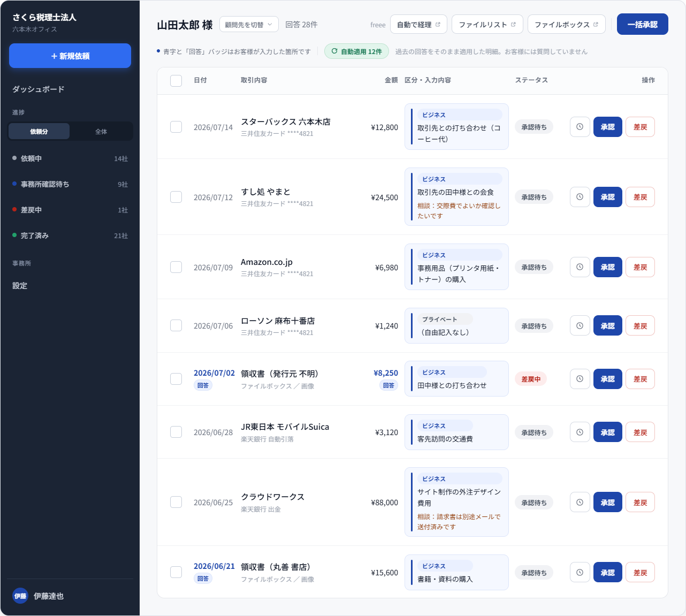Click the 2026/06/21 date
This screenshot has width=686, height=616.
pos(214,566)
